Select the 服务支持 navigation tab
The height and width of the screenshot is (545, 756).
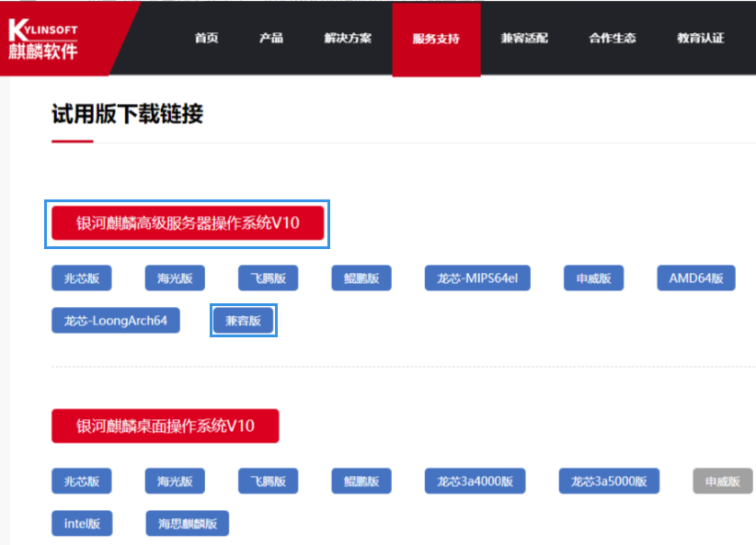[436, 39]
